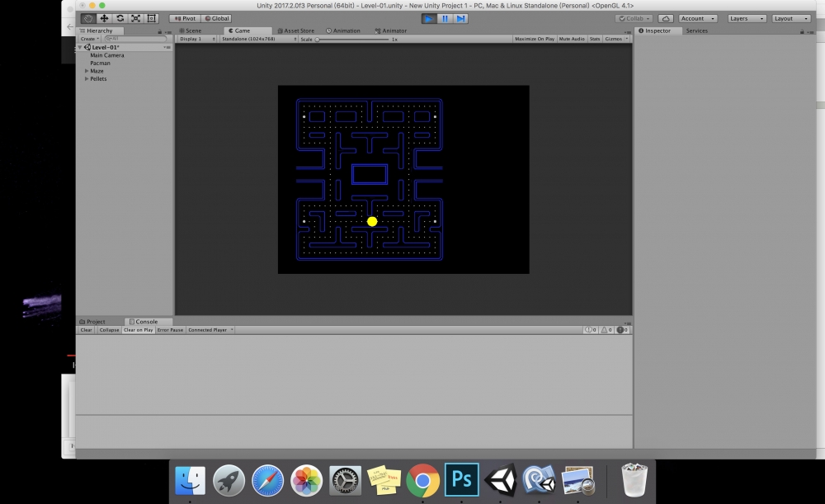Image resolution: width=825 pixels, height=504 pixels.
Task: Open Launchpad from the Dock
Action: point(229,480)
